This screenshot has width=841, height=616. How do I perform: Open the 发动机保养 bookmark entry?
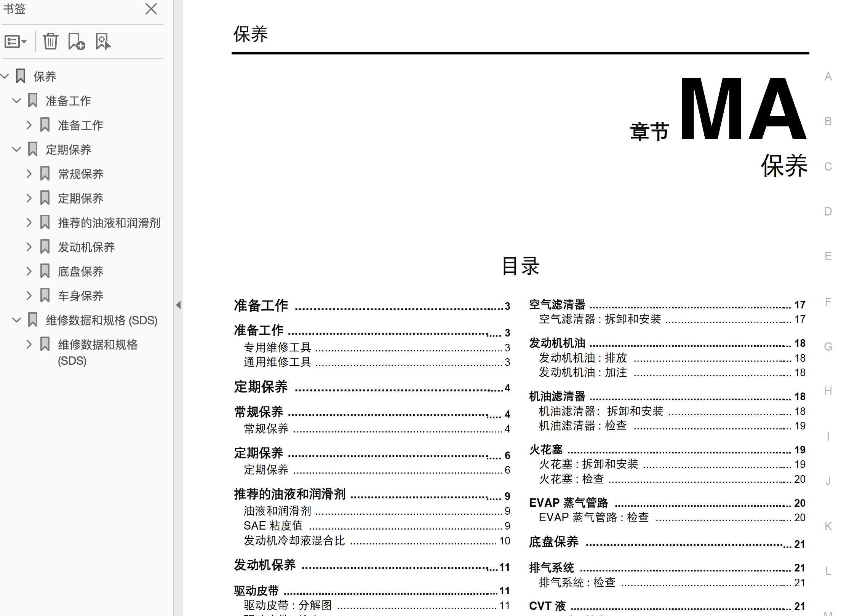(x=86, y=247)
